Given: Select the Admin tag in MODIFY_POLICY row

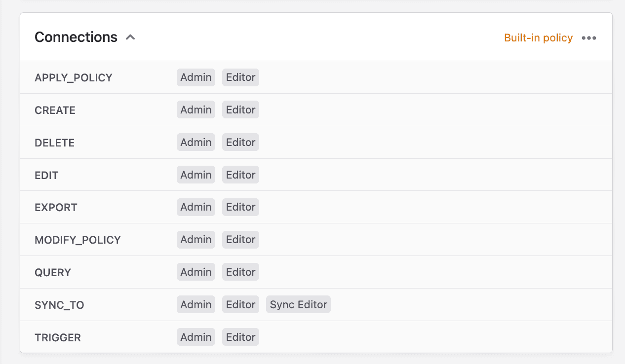Looking at the screenshot, I should (196, 240).
